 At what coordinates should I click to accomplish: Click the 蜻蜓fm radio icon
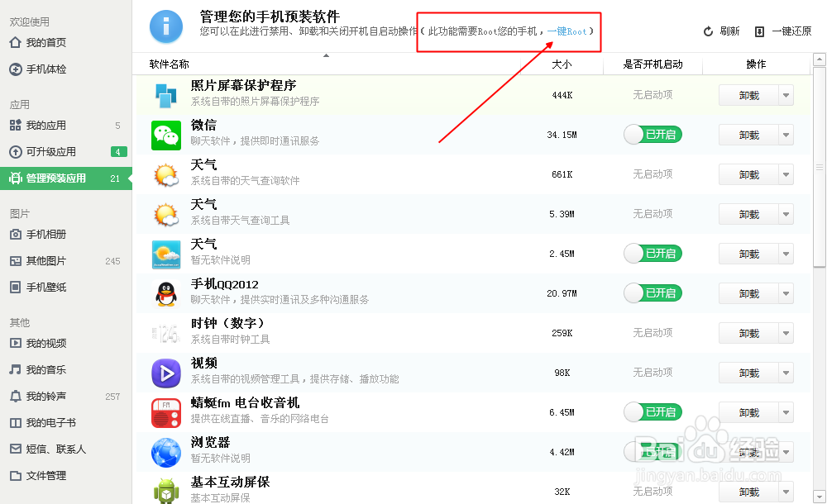(x=166, y=413)
